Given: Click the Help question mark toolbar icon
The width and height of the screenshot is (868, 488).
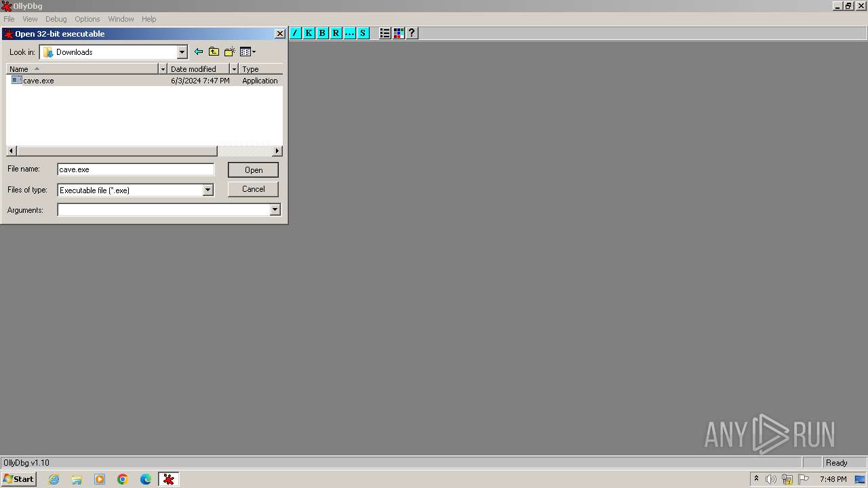Looking at the screenshot, I should coord(412,33).
